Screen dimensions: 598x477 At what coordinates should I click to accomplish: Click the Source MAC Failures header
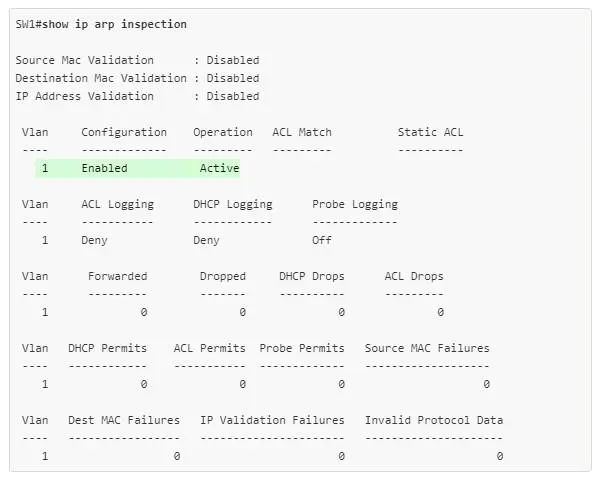click(427, 349)
